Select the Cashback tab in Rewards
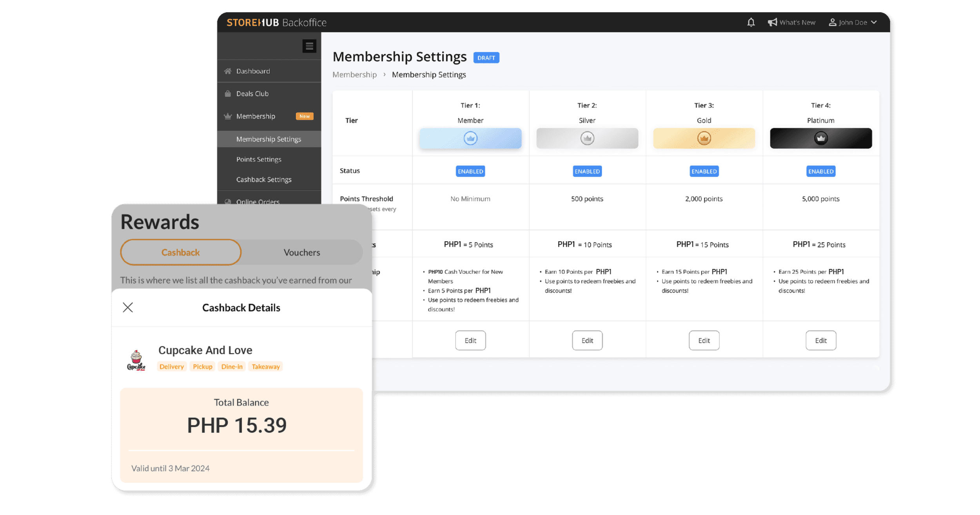The width and height of the screenshot is (980, 515). click(181, 252)
